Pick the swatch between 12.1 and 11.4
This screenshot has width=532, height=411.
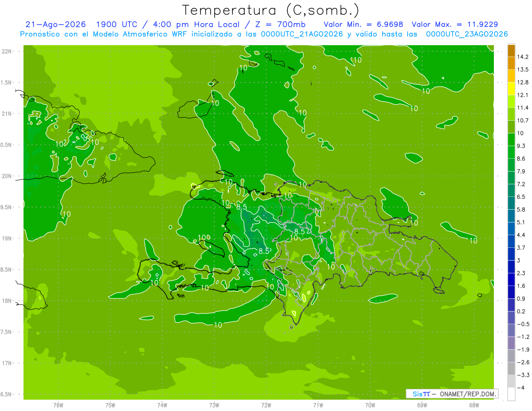coord(511,102)
